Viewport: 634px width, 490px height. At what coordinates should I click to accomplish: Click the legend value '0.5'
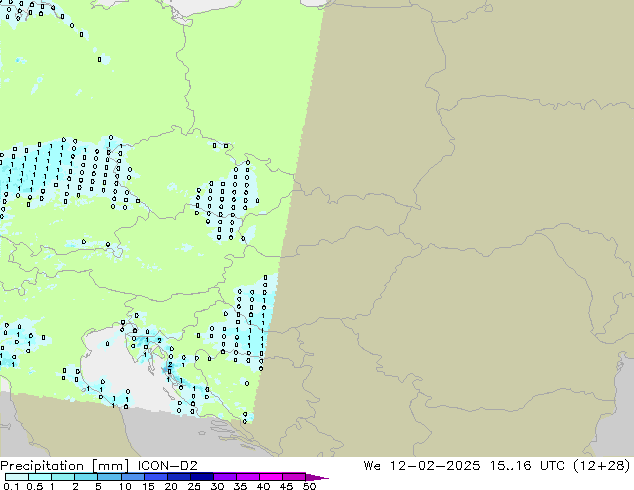click(x=35, y=486)
